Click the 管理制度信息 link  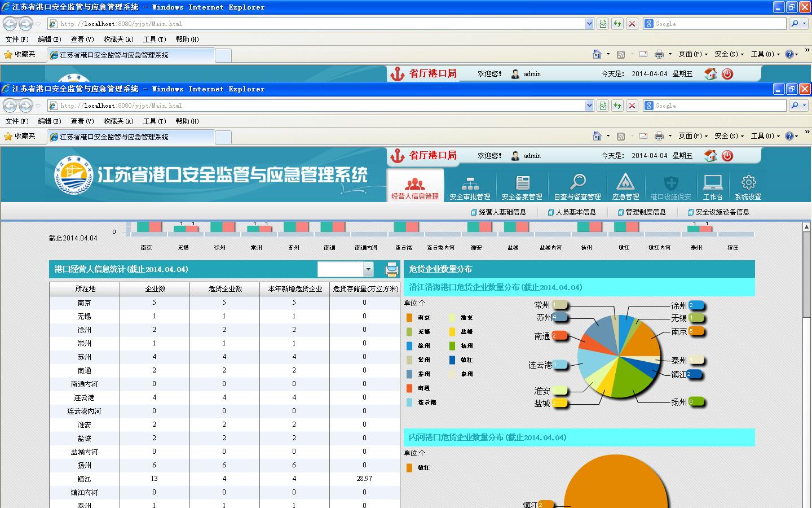pyautogui.click(x=642, y=212)
